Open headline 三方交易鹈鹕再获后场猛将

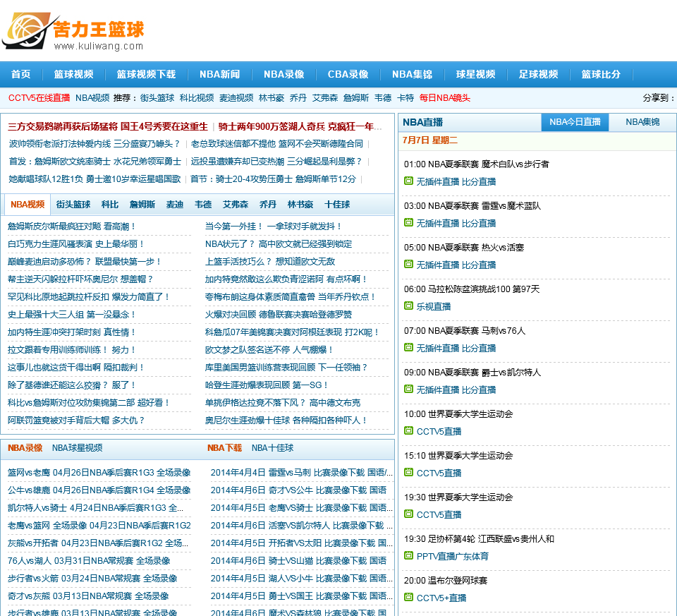pyautogui.click(x=108, y=126)
